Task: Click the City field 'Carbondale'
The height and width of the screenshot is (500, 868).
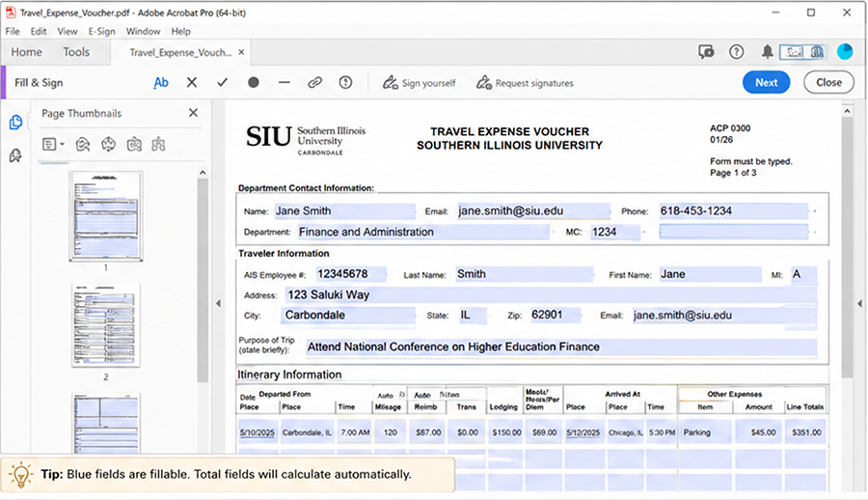Action: click(x=349, y=316)
